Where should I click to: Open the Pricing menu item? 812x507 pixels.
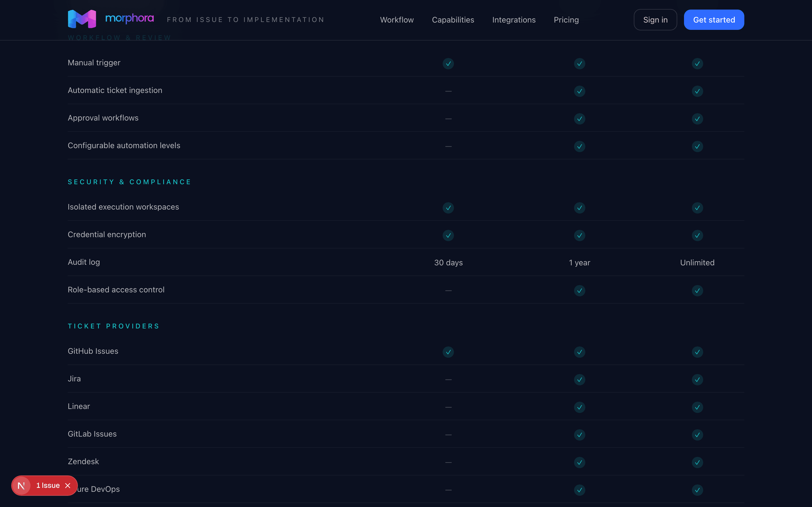point(566,20)
